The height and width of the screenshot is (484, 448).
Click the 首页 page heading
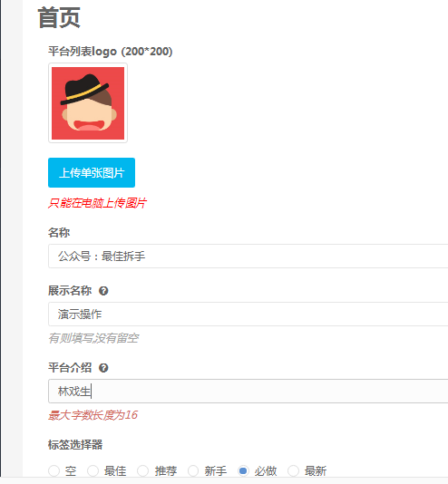click(x=59, y=18)
